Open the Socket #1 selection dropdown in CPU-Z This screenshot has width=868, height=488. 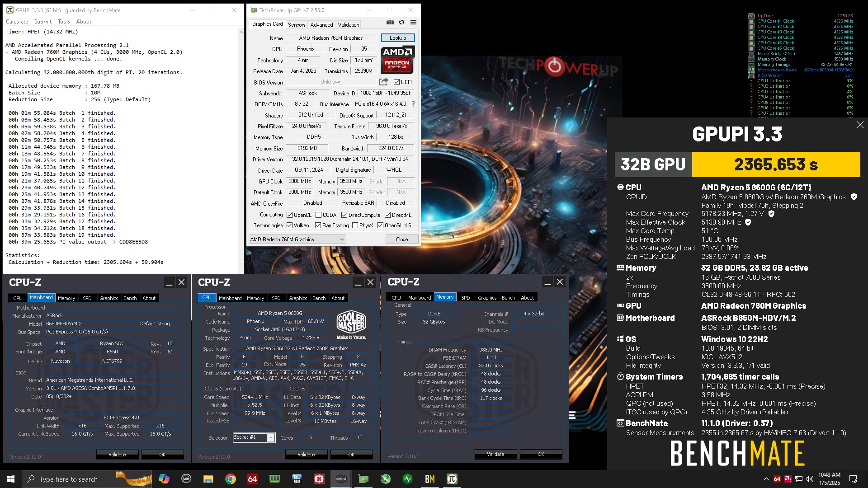pyautogui.click(x=254, y=437)
